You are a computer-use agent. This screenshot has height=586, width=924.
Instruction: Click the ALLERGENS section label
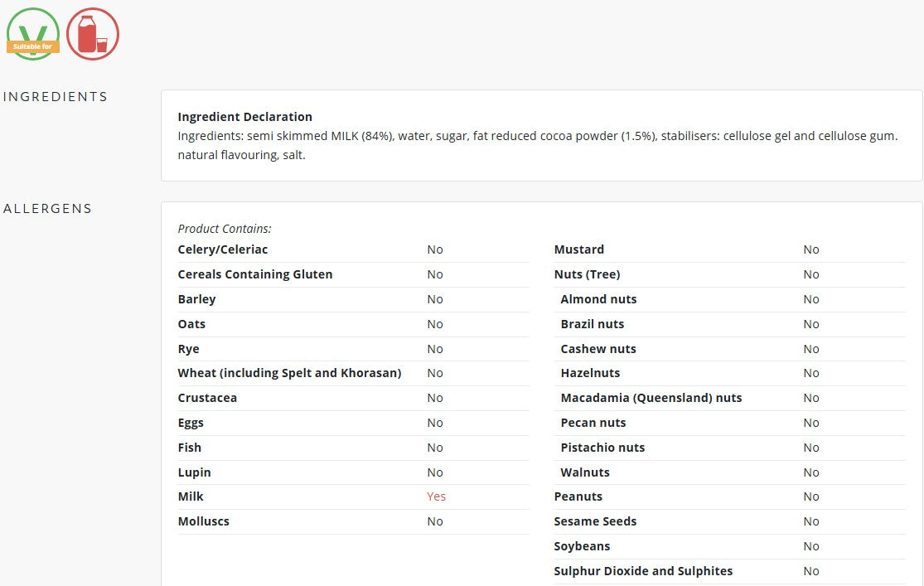click(48, 209)
